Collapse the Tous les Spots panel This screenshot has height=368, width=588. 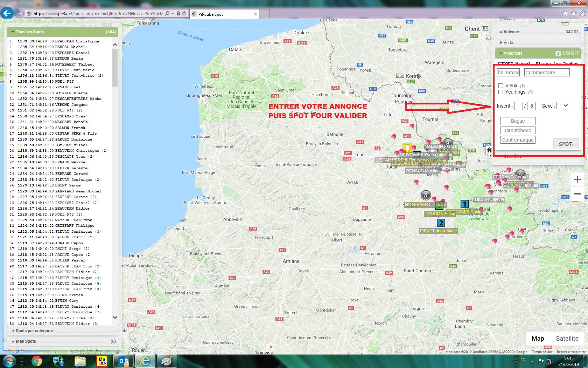click(x=63, y=32)
